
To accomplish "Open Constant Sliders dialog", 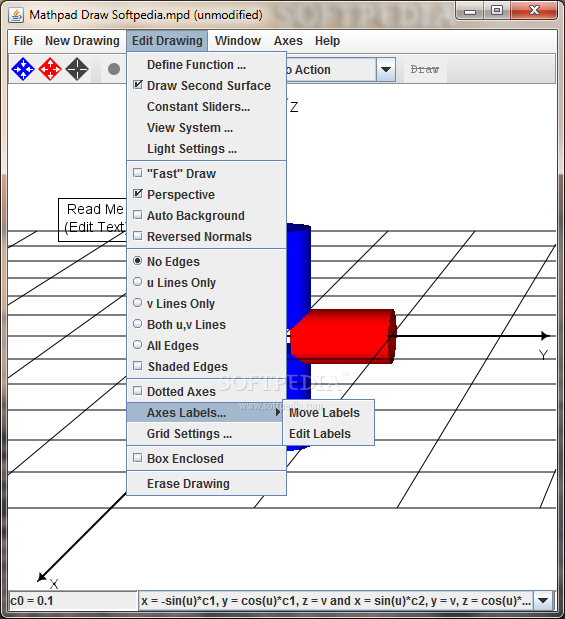I will [206, 107].
